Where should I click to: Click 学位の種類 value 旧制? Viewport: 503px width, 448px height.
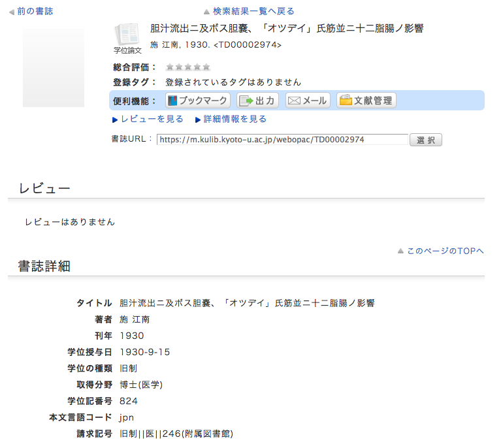point(128,368)
